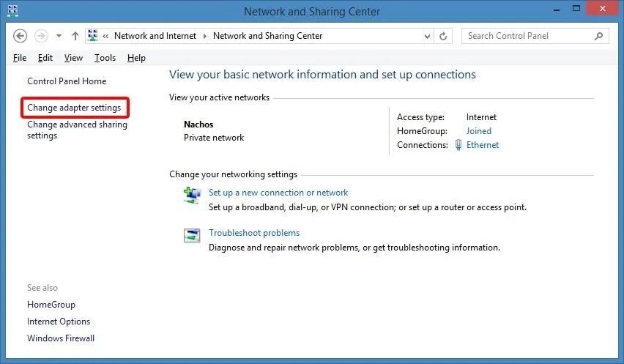Click the Back navigation arrow
Screen dimensions: 624x364
tap(21, 36)
